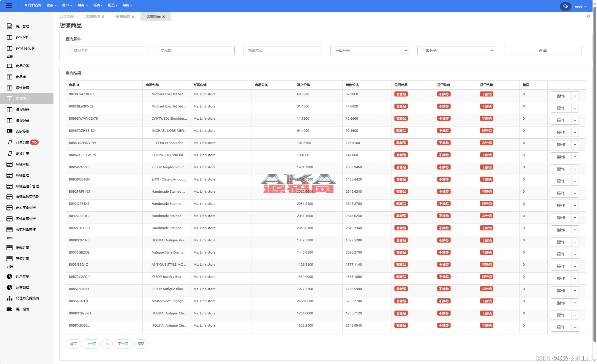Screen dimensions: 597x364
Task: Click the hamburger menu icon
Action: click(x=9, y=6)
